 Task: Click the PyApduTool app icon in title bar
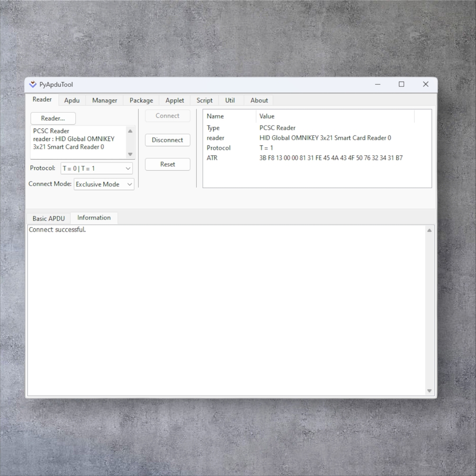(33, 84)
